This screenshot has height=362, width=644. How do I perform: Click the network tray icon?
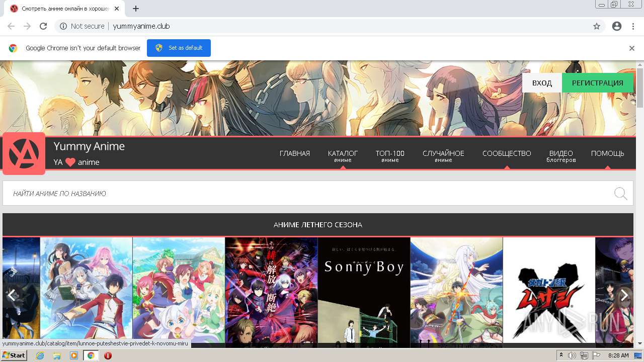[x=584, y=355]
